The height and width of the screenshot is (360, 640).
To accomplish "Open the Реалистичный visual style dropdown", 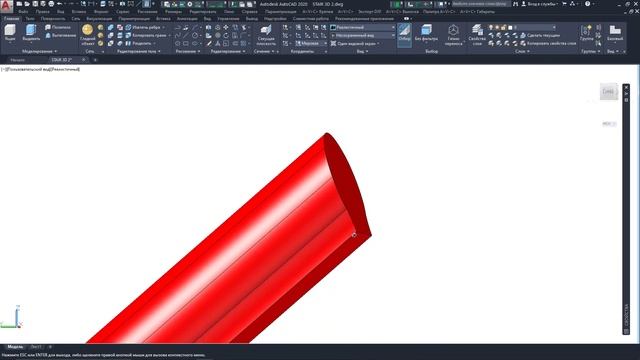I will pyautogui.click(x=362, y=27).
